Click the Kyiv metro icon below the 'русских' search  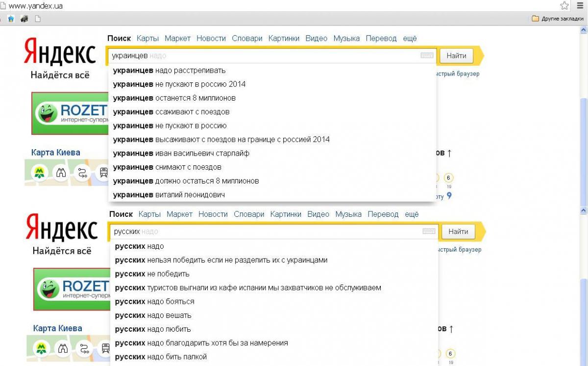(x=42, y=348)
